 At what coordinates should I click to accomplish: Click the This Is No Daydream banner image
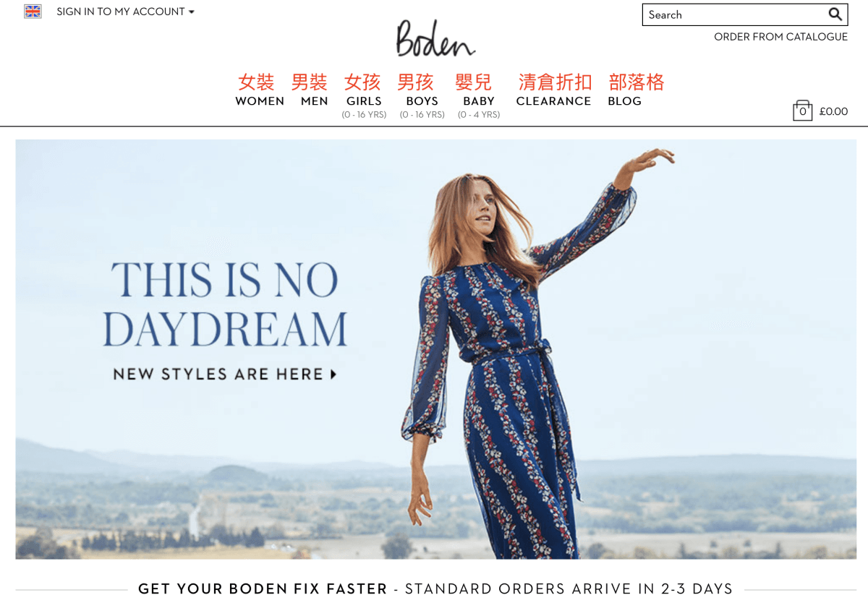[x=435, y=349]
